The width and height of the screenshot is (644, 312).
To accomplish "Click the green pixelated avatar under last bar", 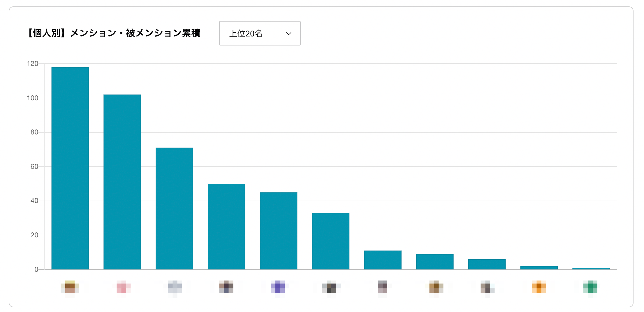I will (x=590, y=288).
